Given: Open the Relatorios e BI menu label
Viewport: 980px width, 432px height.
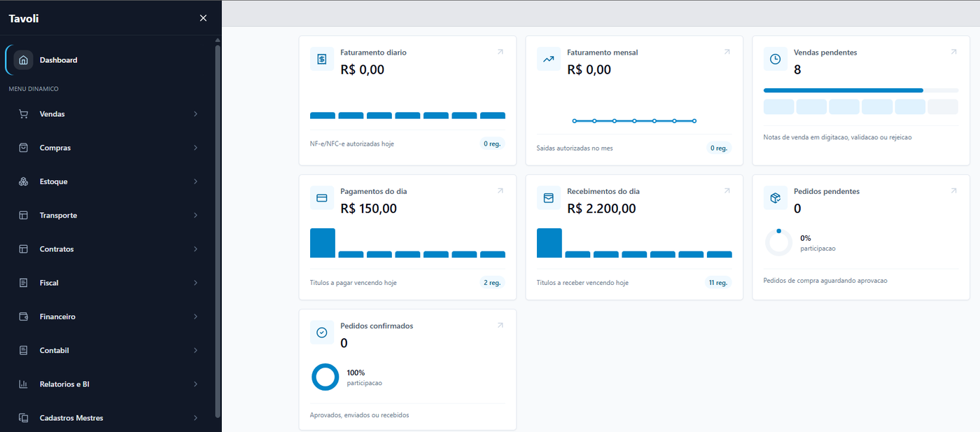Looking at the screenshot, I should 64,384.
